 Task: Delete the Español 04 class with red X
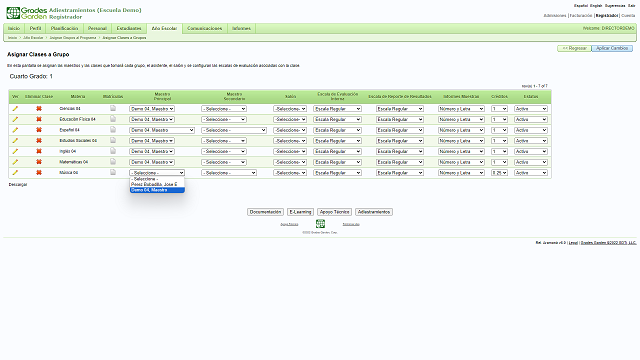coord(39,130)
